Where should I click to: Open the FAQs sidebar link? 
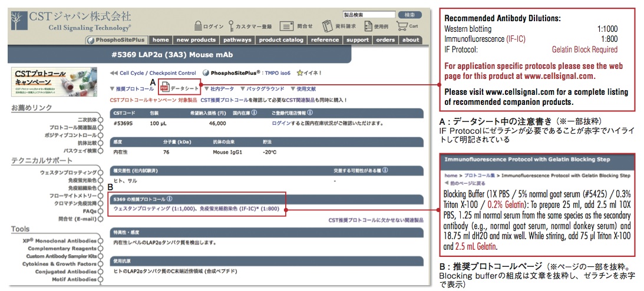click(90, 211)
